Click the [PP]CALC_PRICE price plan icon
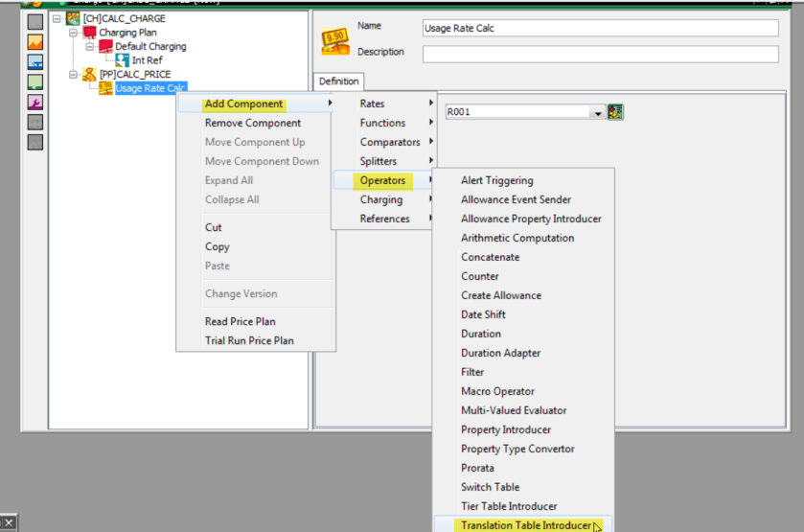The image size is (804, 532). tap(89, 75)
